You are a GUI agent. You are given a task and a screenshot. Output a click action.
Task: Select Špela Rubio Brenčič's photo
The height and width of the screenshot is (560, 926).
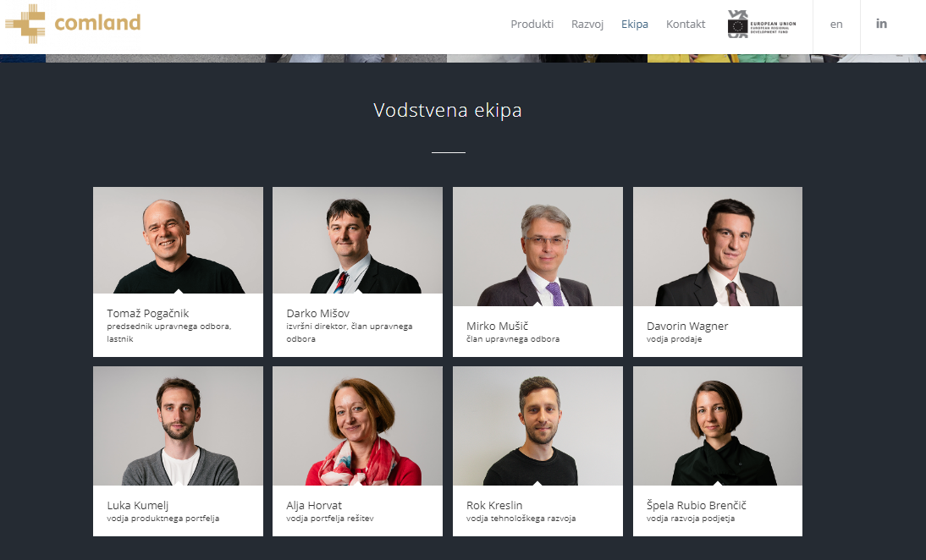point(718,426)
